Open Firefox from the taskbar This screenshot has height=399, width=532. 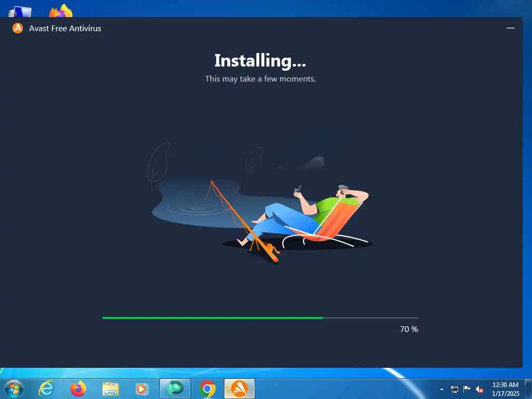78,389
